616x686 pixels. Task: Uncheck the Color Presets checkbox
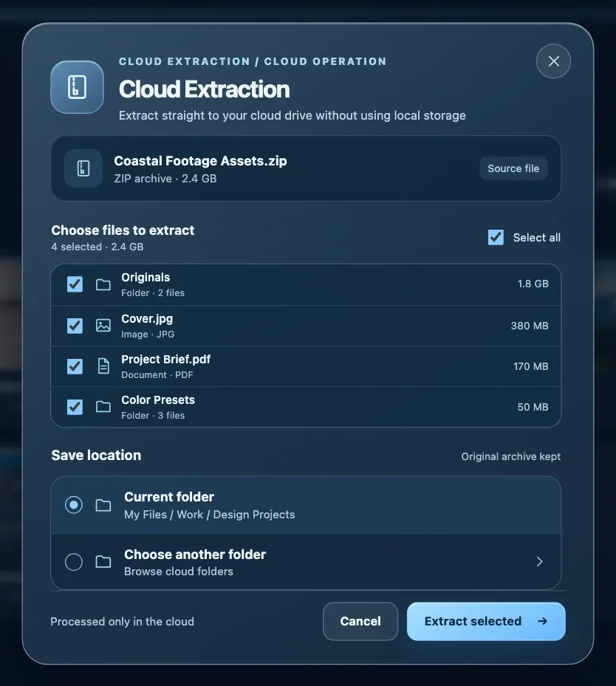(75, 407)
